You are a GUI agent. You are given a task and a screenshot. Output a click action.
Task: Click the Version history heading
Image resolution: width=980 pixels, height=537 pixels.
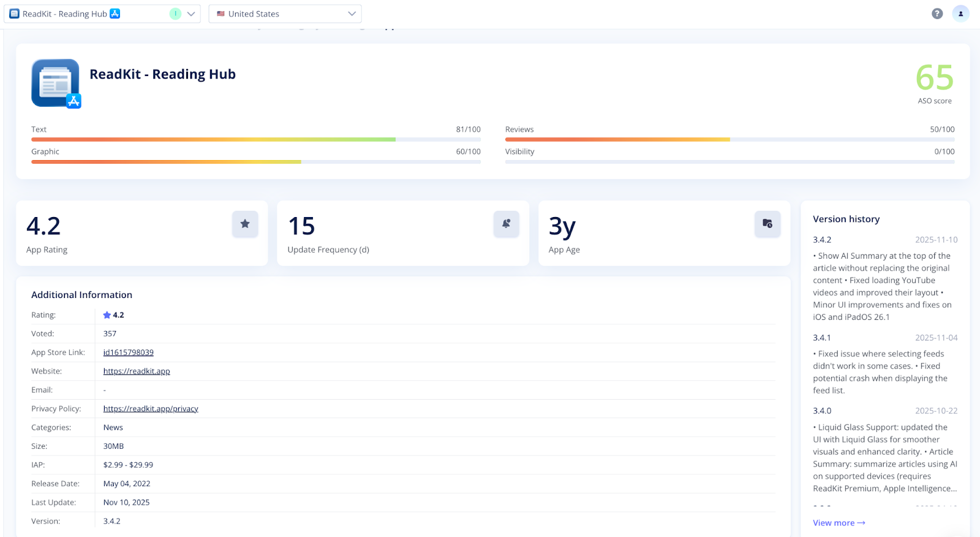[846, 219]
